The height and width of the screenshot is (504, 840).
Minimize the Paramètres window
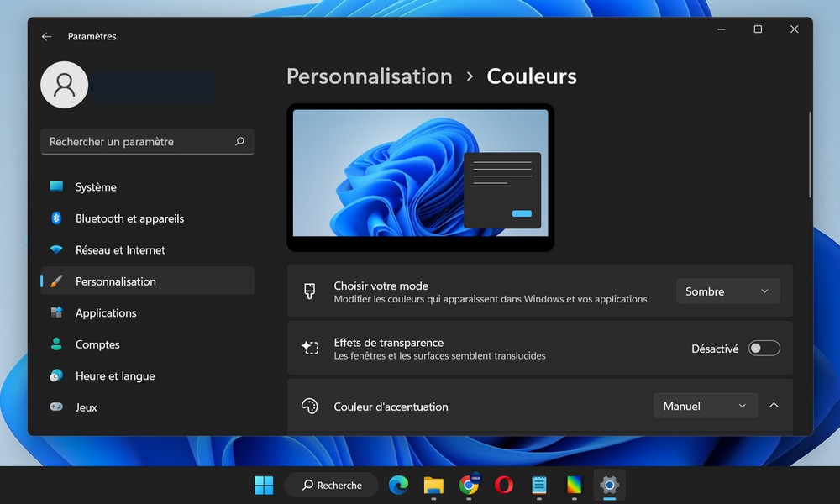[722, 29]
